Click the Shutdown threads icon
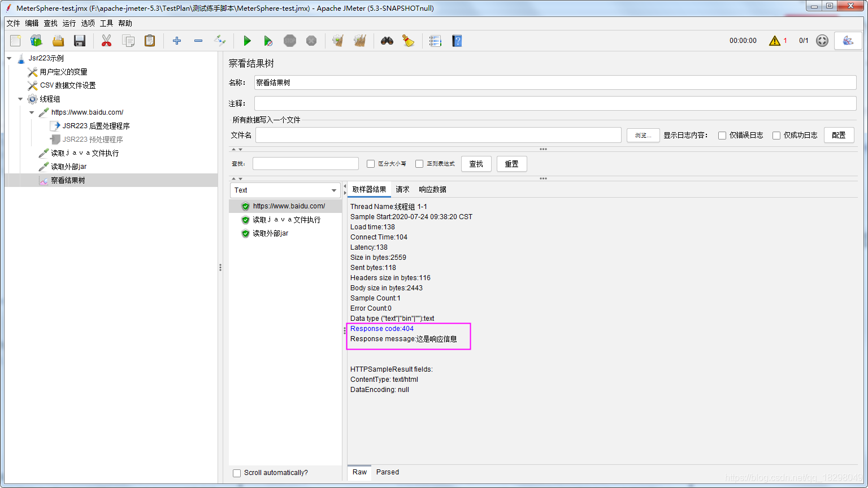This screenshot has height=488, width=868. (x=311, y=41)
